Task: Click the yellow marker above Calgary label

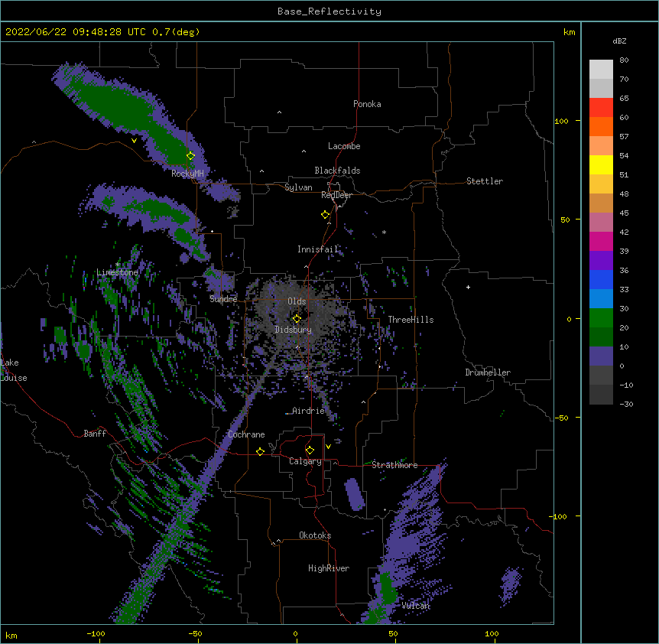Action: pos(310,450)
